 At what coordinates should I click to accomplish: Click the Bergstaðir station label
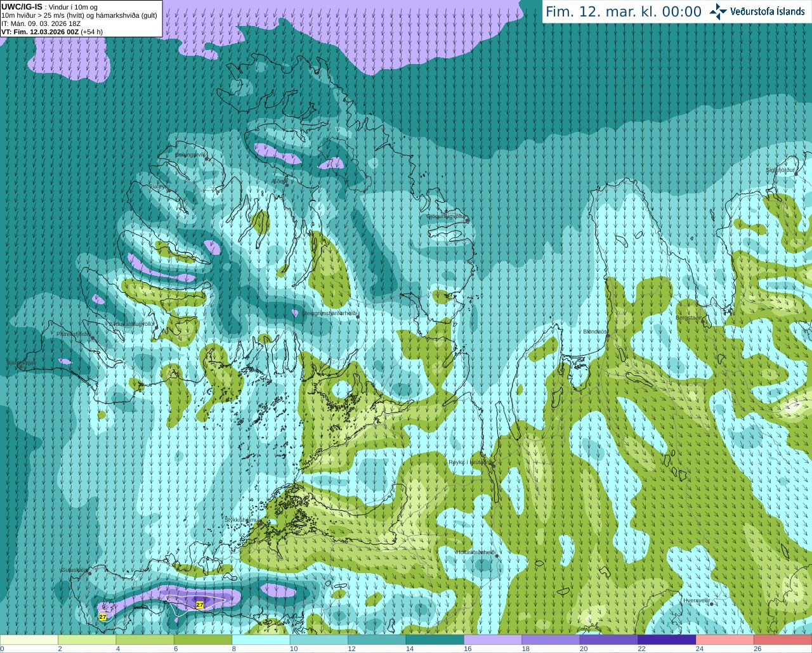(688, 318)
